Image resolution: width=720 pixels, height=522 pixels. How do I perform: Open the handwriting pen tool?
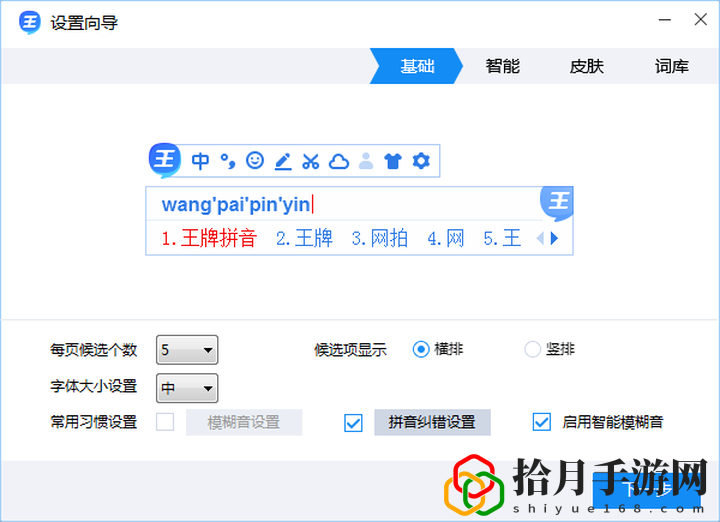click(283, 161)
